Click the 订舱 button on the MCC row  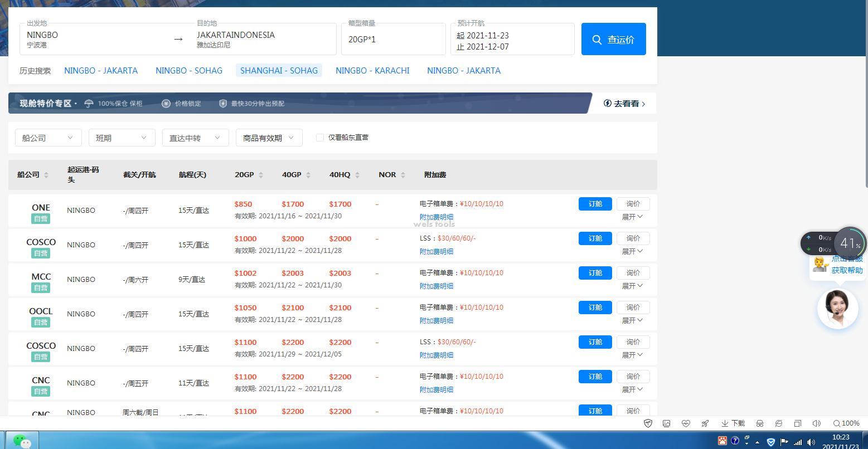point(595,272)
